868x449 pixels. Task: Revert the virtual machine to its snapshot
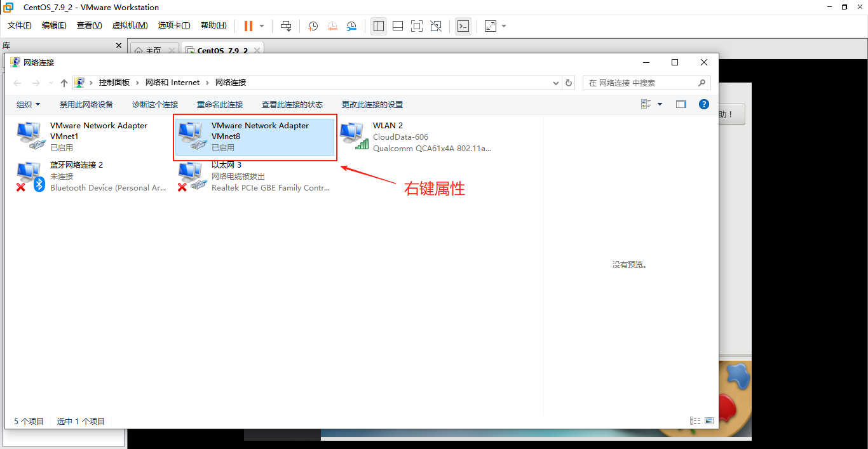tap(332, 26)
